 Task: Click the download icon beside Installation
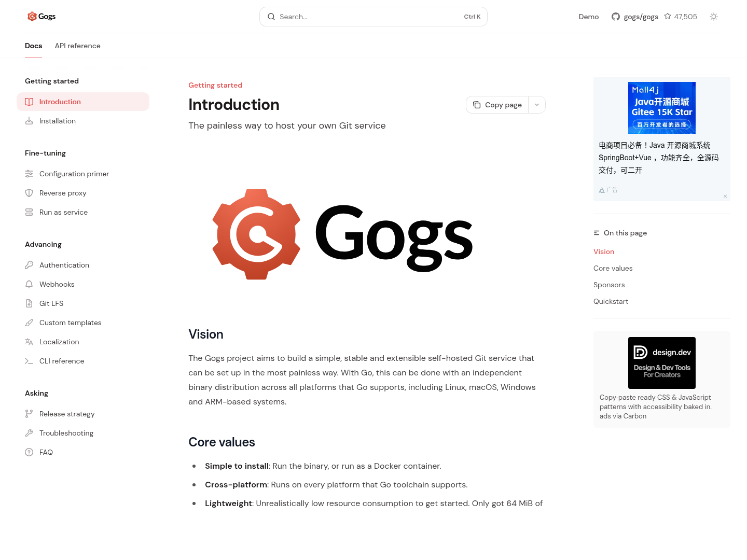coord(29,121)
